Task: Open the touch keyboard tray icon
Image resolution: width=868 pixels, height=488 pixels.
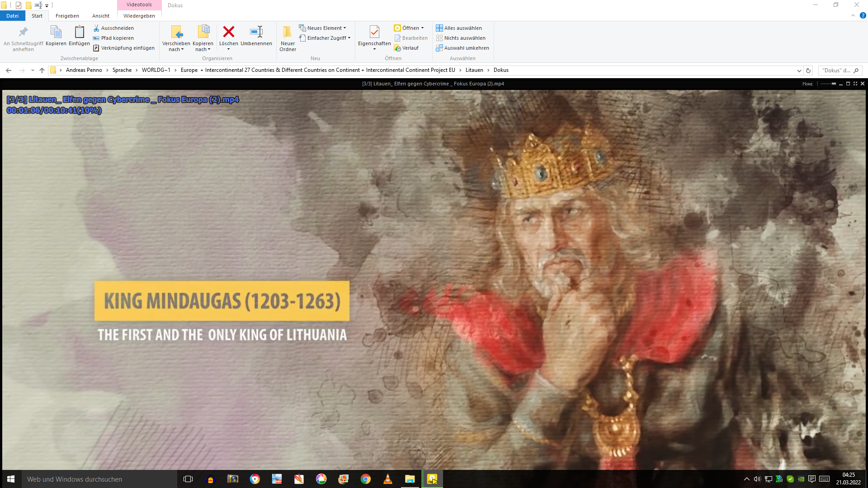Action: tap(824, 479)
